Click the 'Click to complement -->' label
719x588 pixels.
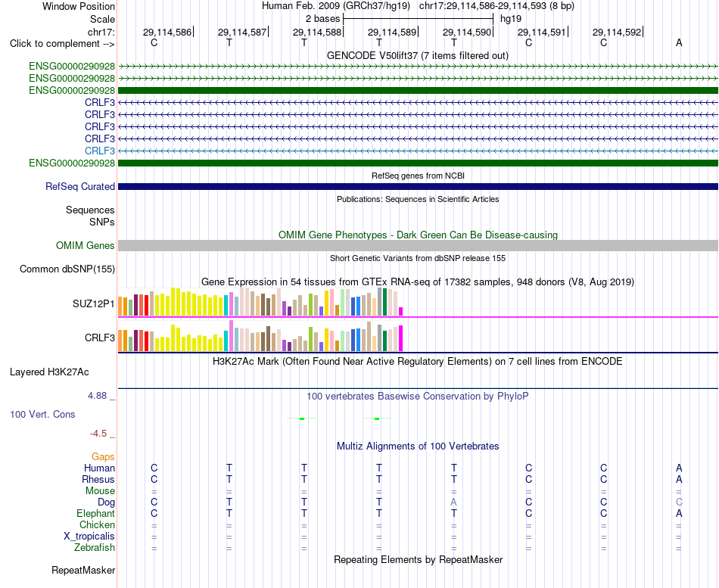(62, 44)
